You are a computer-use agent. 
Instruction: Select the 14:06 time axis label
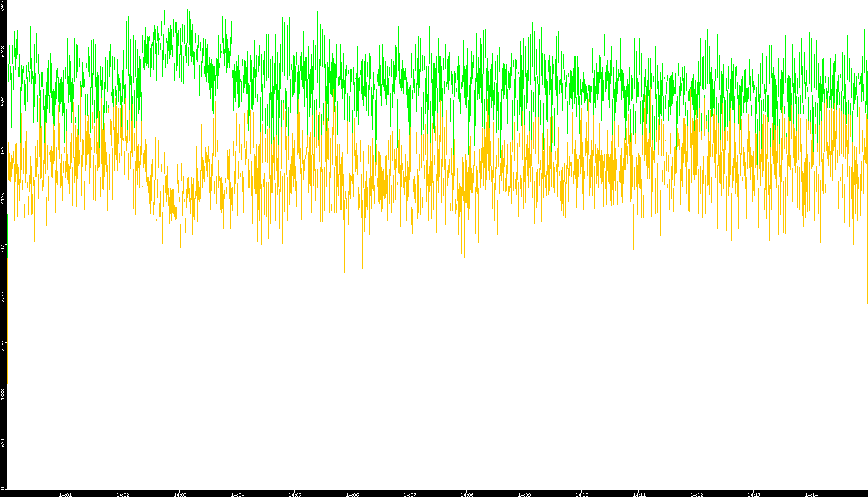[x=352, y=495]
